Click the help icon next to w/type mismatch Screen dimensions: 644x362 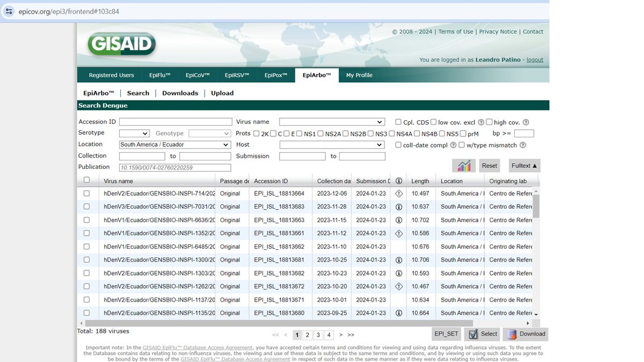click(523, 145)
